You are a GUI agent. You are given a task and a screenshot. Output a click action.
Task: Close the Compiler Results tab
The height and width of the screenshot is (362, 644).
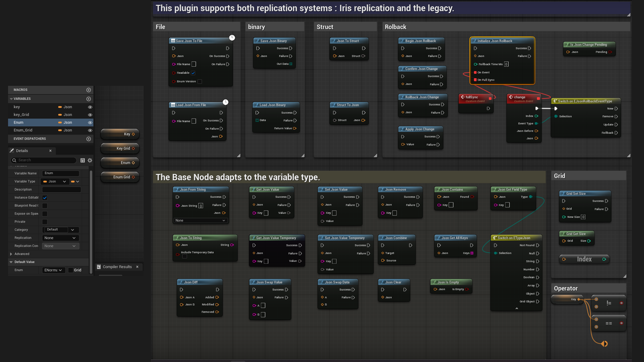(x=137, y=267)
